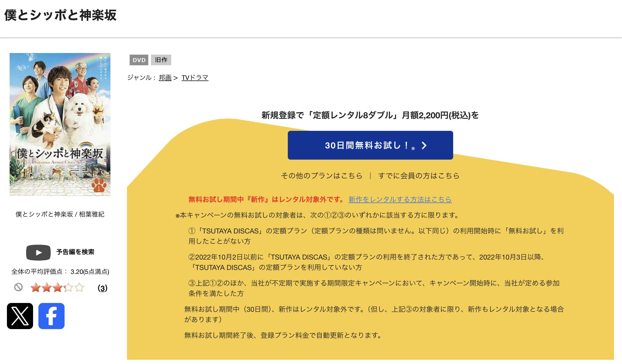Rate the title with the third star
Screen dimensions: 622x364
pyautogui.click(x=57, y=288)
